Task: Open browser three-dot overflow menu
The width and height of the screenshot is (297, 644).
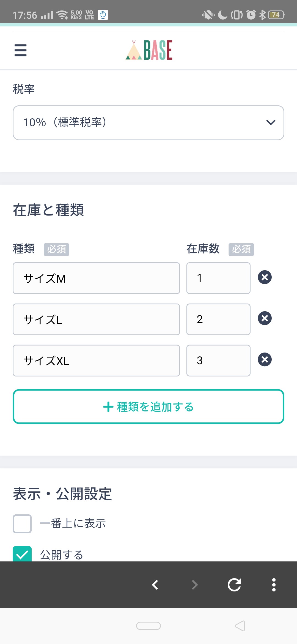Action: pyautogui.click(x=274, y=585)
